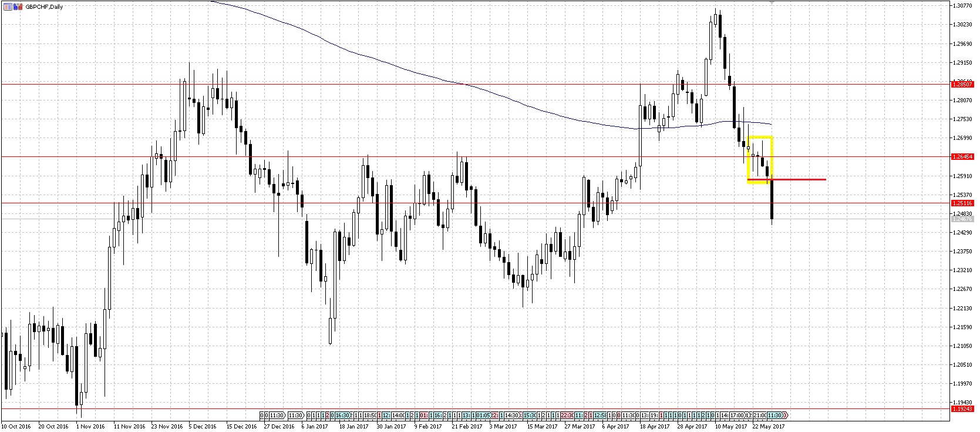Click the 1.25370 value on price scale
The width and height of the screenshot is (980, 432).
point(963,195)
